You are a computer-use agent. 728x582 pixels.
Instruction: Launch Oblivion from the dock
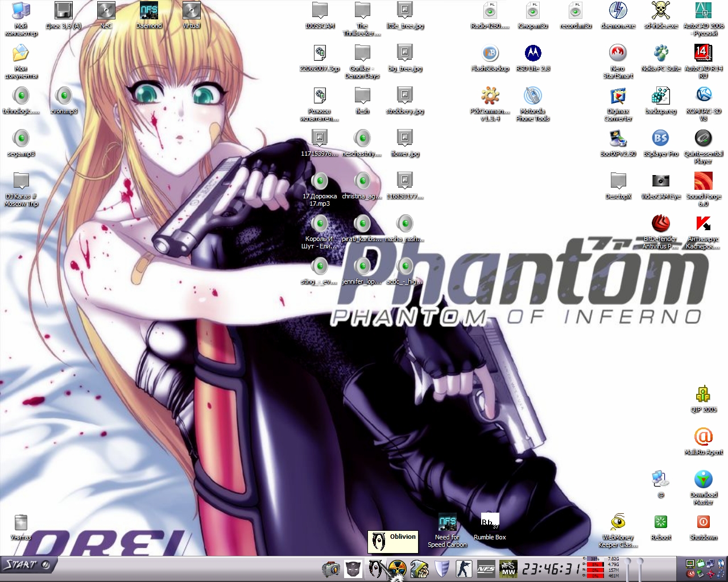(x=375, y=568)
